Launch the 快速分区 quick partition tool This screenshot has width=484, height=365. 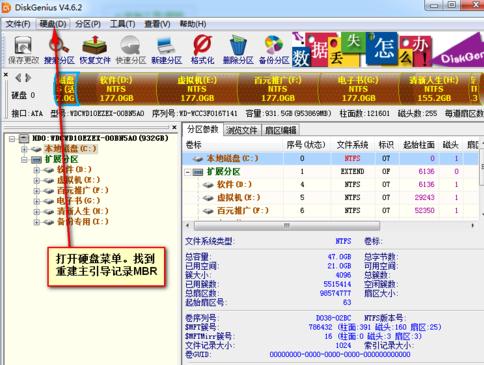(x=131, y=50)
